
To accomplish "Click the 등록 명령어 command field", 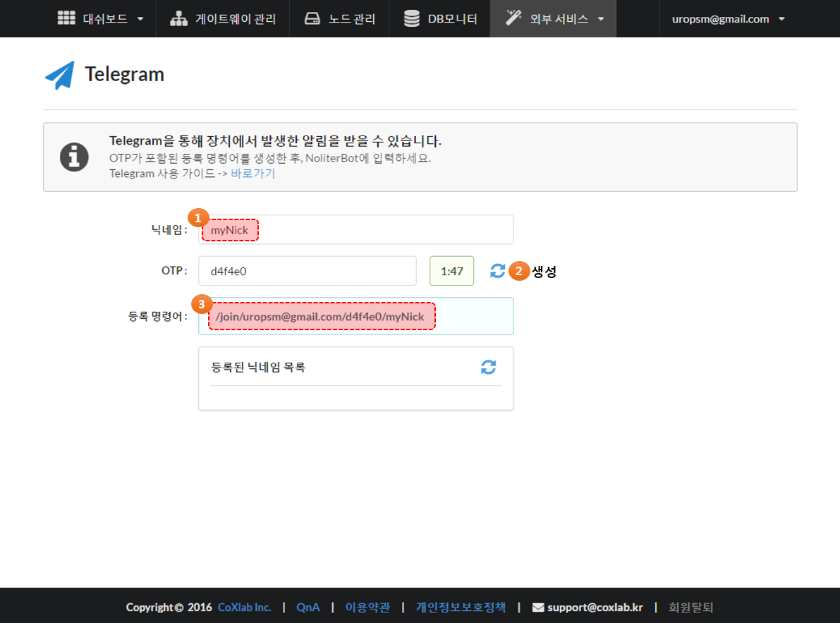I will point(355,317).
